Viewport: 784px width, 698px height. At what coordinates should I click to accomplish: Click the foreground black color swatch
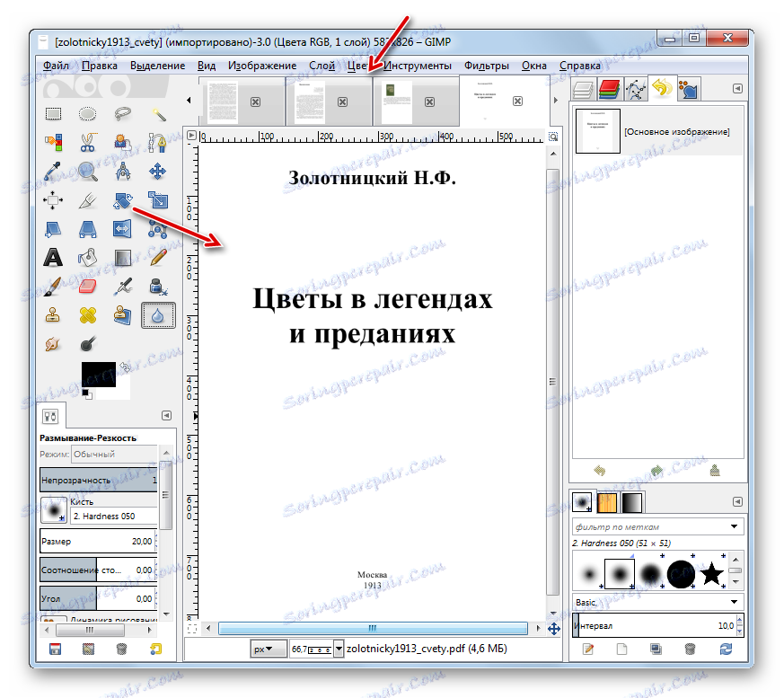tap(99, 375)
